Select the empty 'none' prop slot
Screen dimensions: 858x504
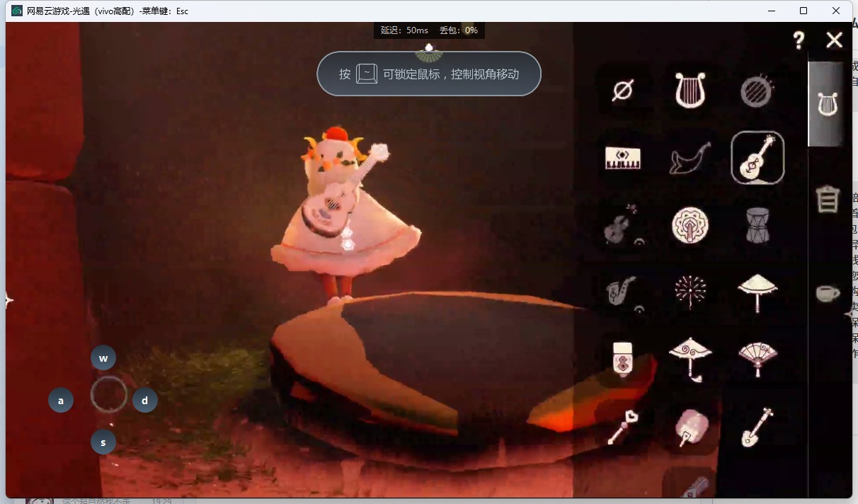pyautogui.click(x=623, y=90)
